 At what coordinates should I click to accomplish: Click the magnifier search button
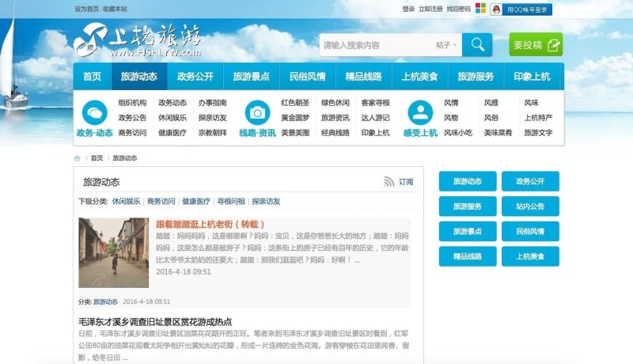point(477,45)
